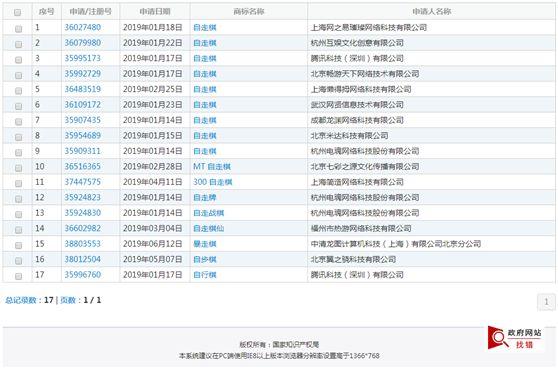Click application number 37447575

[83, 182]
